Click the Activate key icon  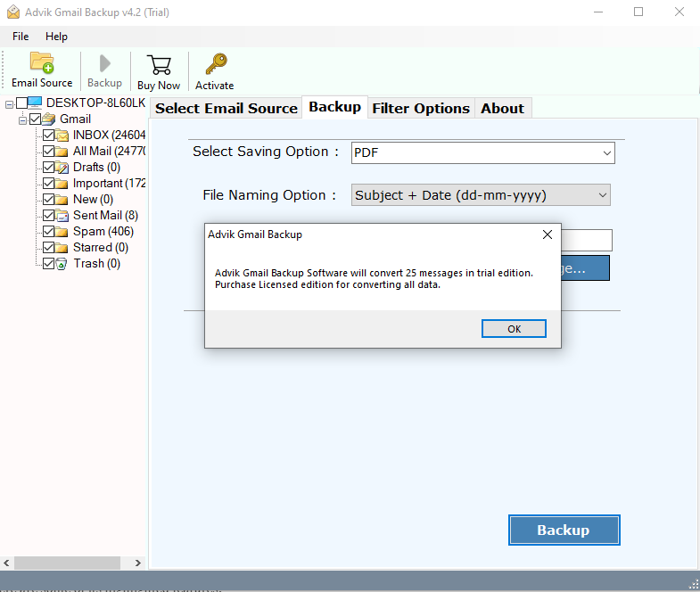click(x=216, y=64)
